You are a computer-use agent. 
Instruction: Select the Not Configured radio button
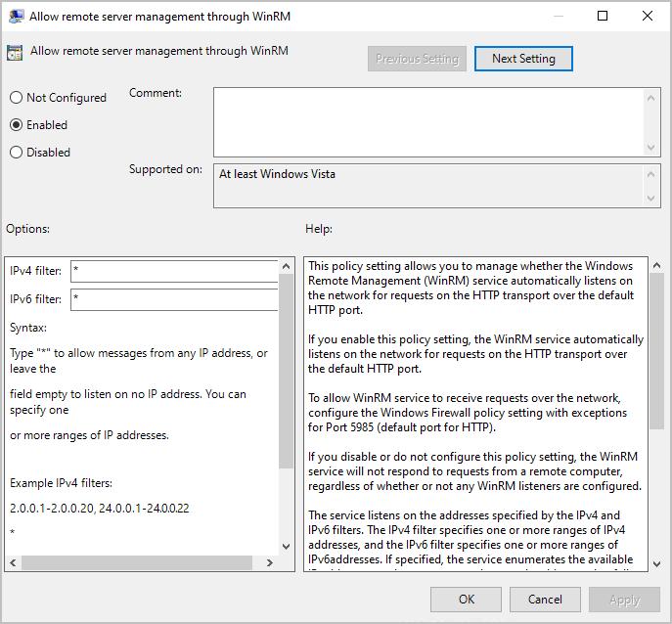click(16, 98)
